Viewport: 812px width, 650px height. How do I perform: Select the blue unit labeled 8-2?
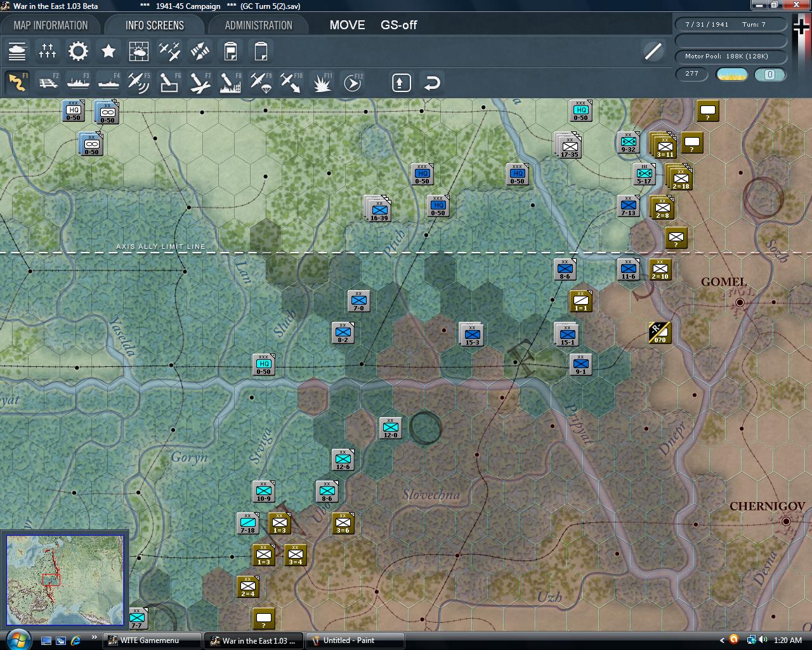[x=343, y=333]
